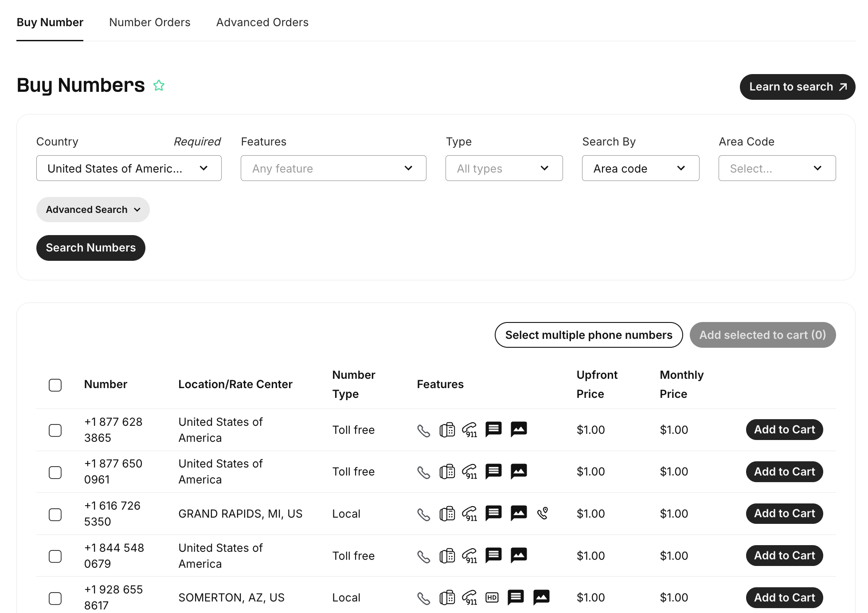The width and height of the screenshot is (868, 613).
Task: Open the Country dropdown
Action: point(129,168)
